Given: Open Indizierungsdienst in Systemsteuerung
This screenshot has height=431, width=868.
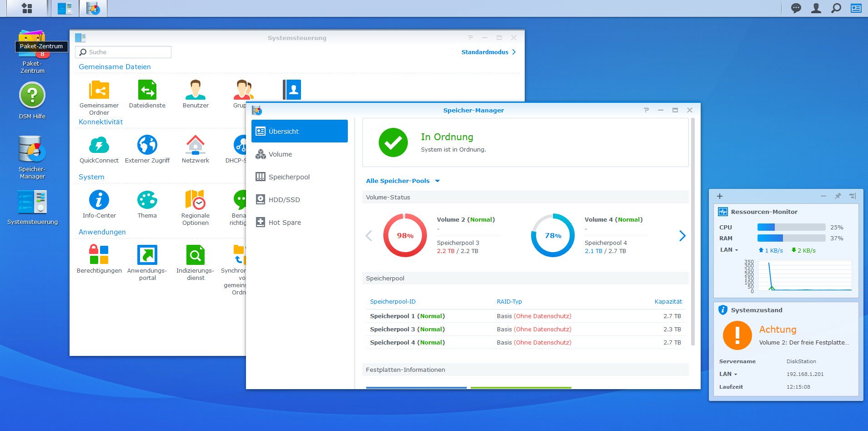Looking at the screenshot, I should click(x=196, y=263).
